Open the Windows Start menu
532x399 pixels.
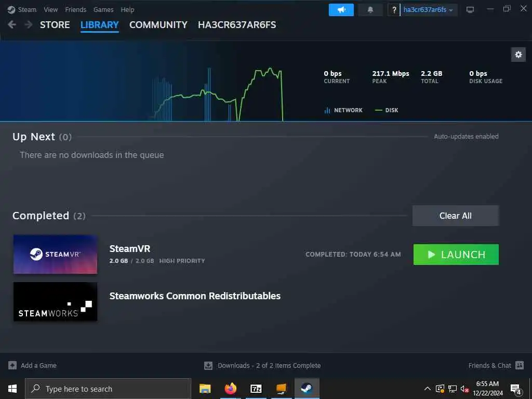(x=12, y=389)
